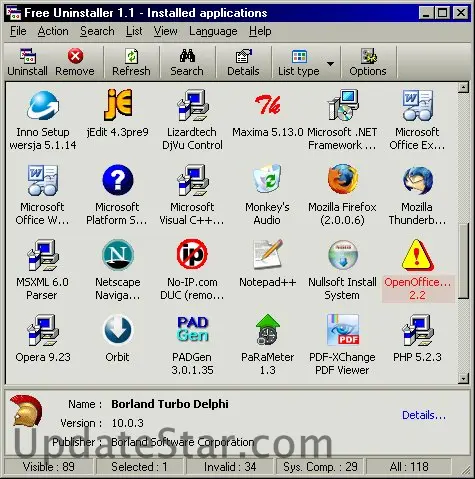The width and height of the screenshot is (475, 479).
Task: Select the PDF-XChange PDF Viewer icon
Action: 343,330
